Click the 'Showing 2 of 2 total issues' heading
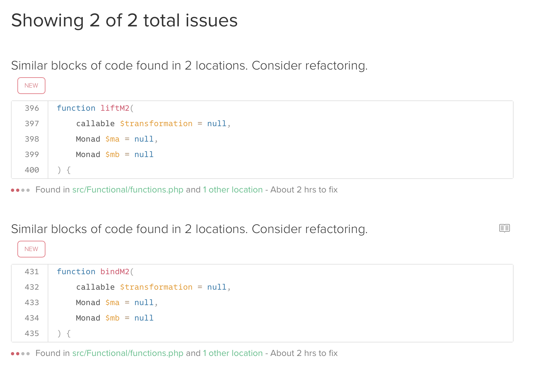 (x=124, y=21)
